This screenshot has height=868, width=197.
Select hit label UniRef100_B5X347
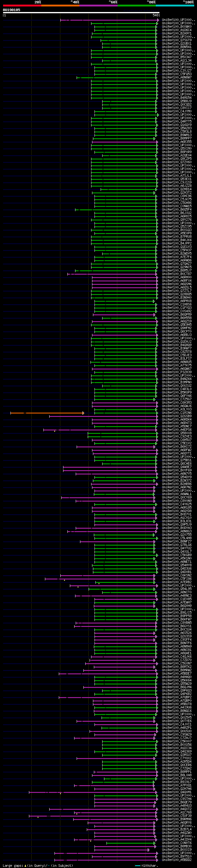[x=176, y=57]
